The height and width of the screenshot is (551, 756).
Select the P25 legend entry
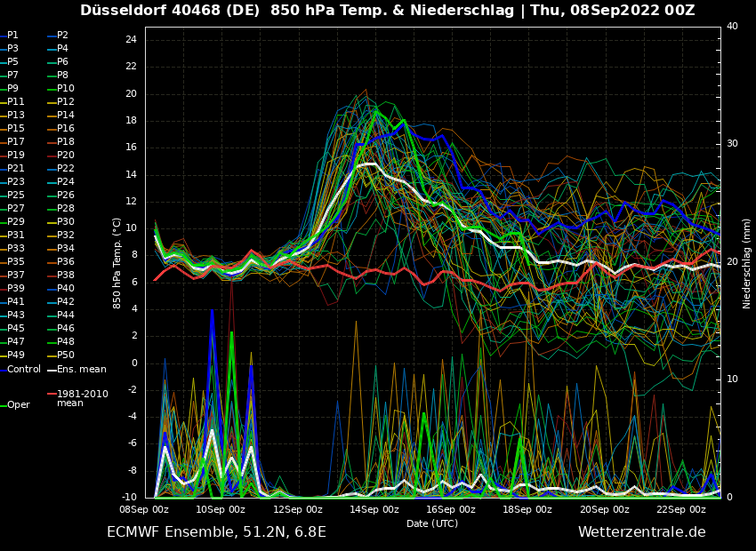tap(16, 196)
